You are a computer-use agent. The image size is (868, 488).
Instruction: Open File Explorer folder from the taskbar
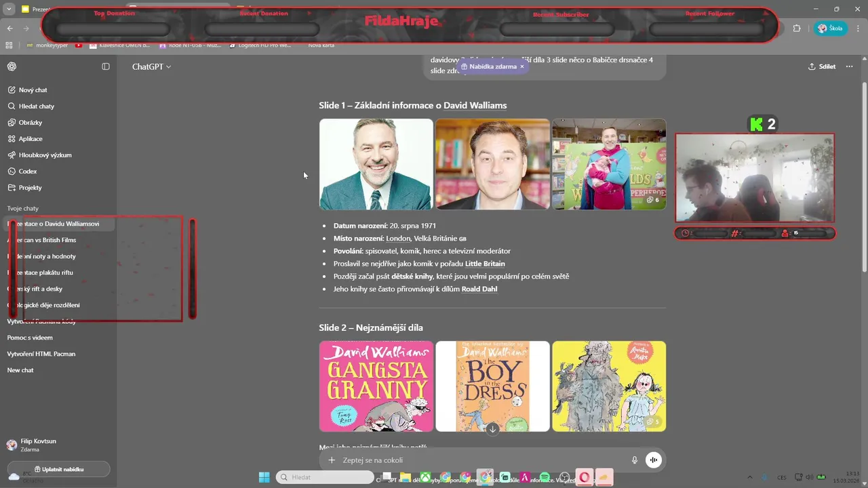[x=406, y=477]
